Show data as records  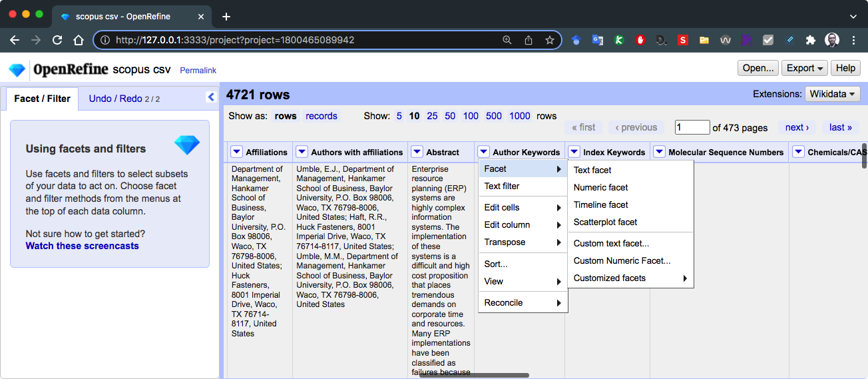[322, 116]
